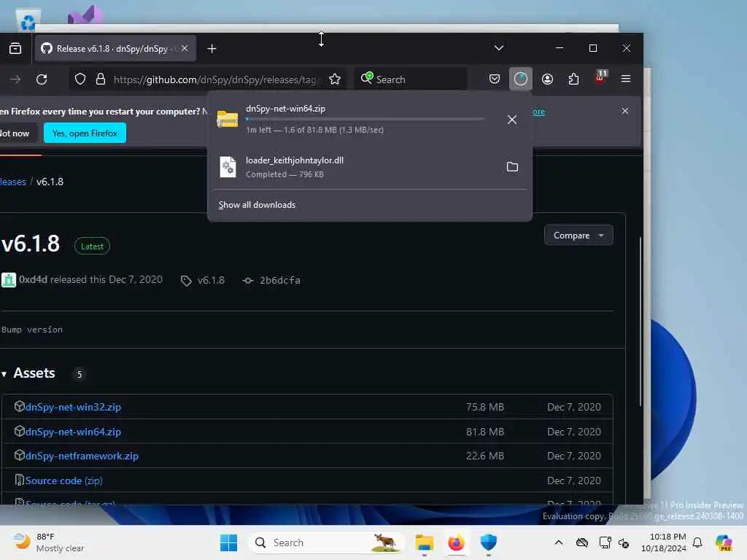Open the Firefox account icon

(547, 79)
